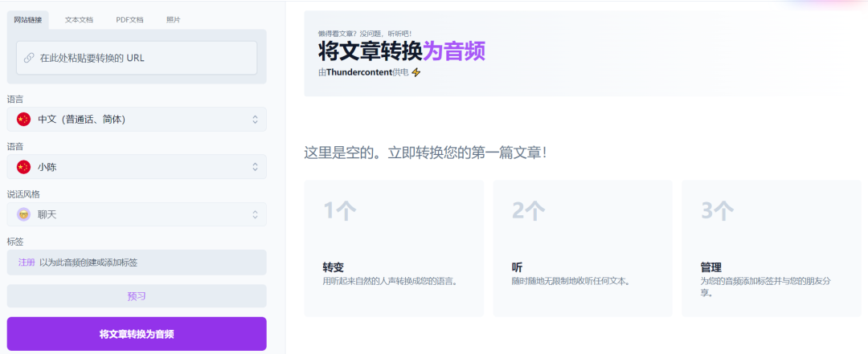
Task: Switch to the 照片 tab
Action: [x=174, y=19]
